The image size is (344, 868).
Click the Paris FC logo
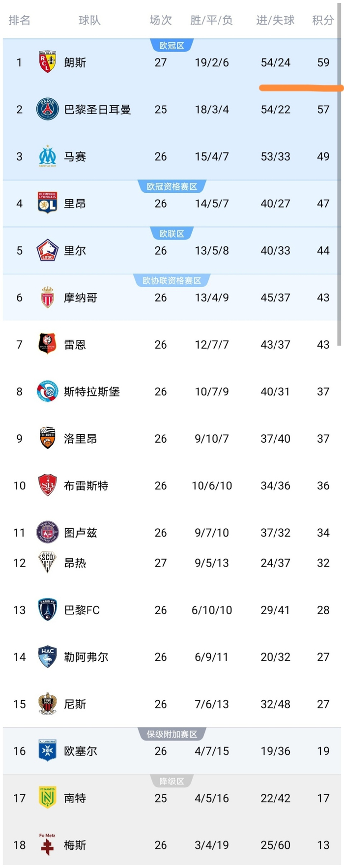click(x=48, y=610)
